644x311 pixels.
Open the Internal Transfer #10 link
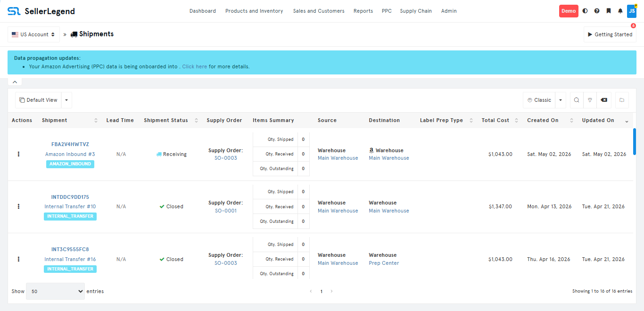tap(70, 206)
